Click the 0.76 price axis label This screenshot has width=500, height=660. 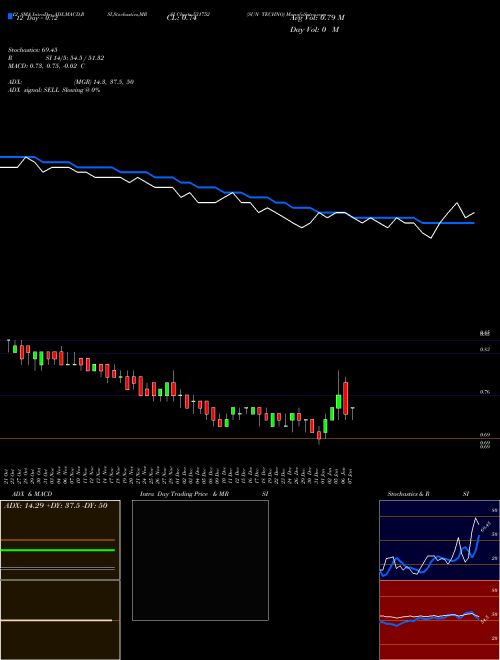(x=485, y=392)
